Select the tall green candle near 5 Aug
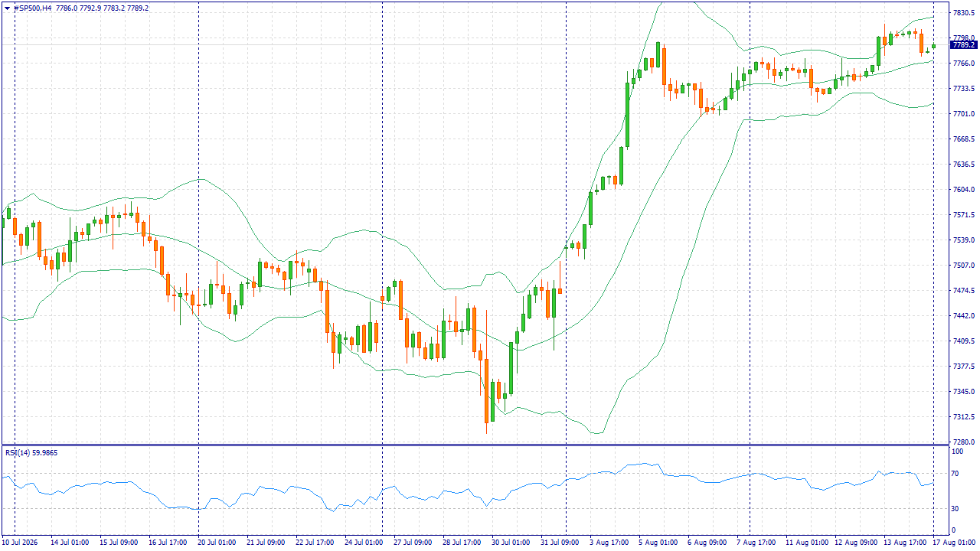980x551 pixels. pyautogui.click(x=627, y=115)
